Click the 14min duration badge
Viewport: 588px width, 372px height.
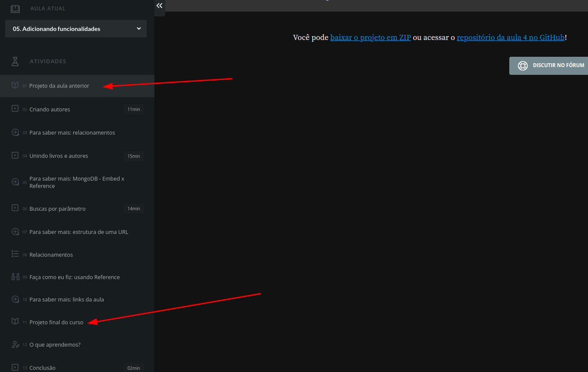click(133, 209)
